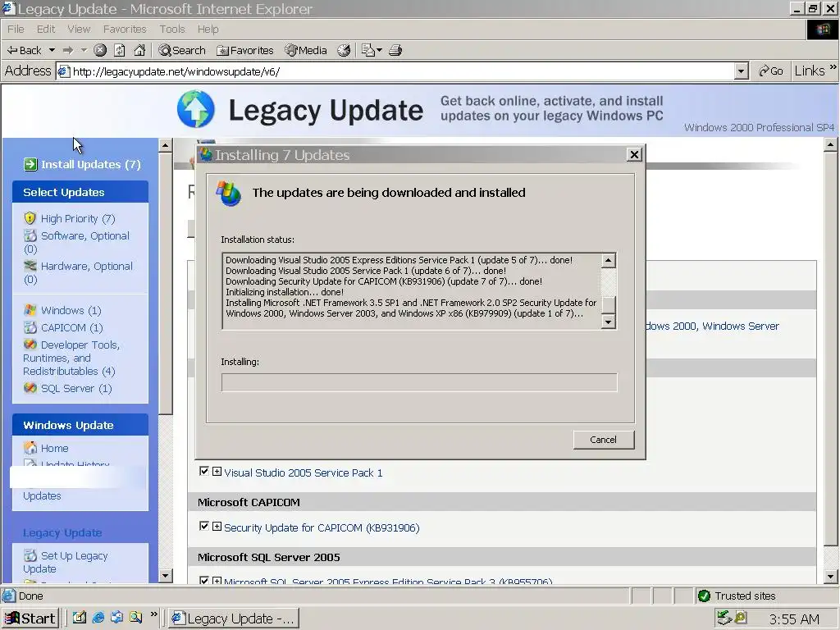Open the View menu
This screenshot has width=840, height=630.
coord(79,29)
